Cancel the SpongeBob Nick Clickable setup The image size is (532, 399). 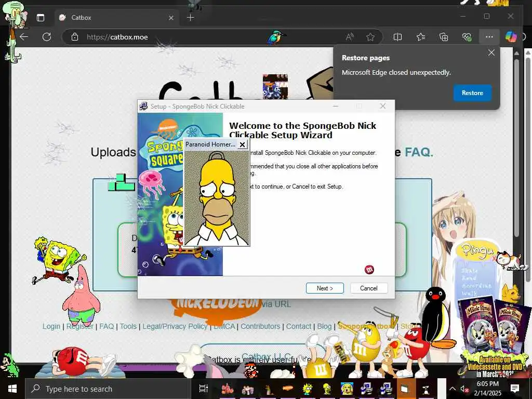pyautogui.click(x=368, y=288)
